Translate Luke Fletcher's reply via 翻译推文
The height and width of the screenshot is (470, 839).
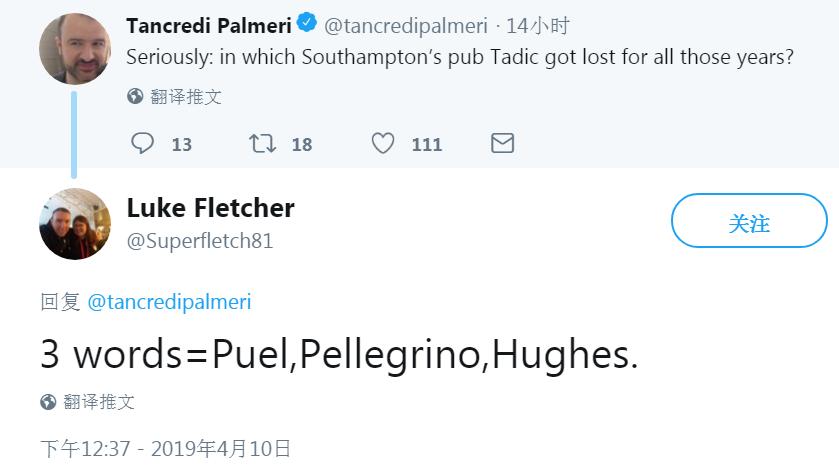tap(99, 402)
